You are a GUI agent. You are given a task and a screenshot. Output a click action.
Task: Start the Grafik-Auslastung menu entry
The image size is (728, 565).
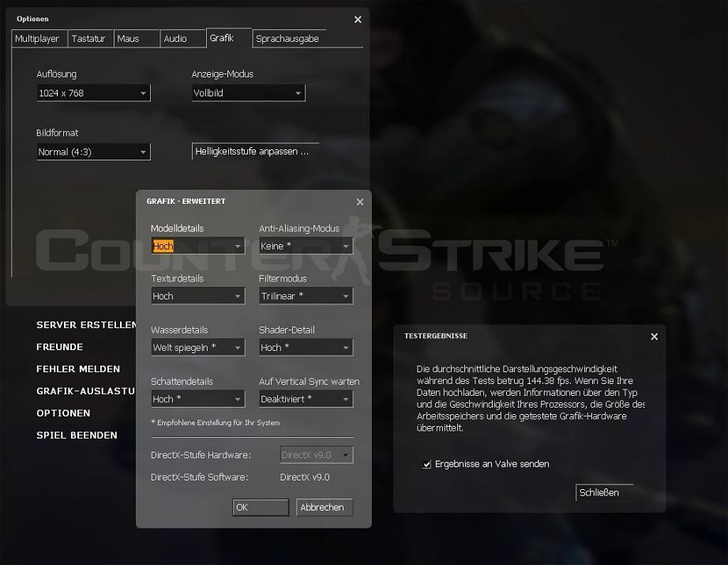[x=86, y=391]
